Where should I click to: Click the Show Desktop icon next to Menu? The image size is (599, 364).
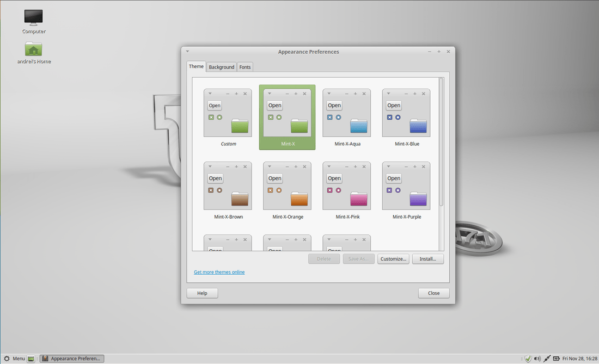30,358
